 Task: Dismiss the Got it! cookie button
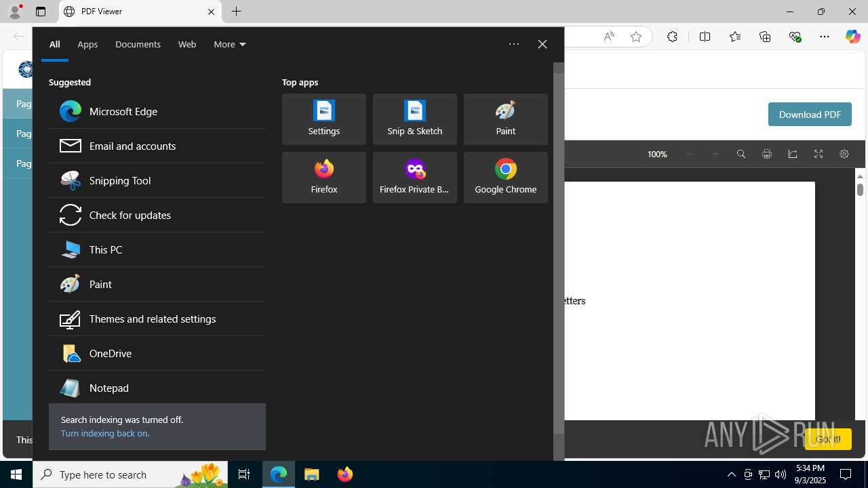828,439
